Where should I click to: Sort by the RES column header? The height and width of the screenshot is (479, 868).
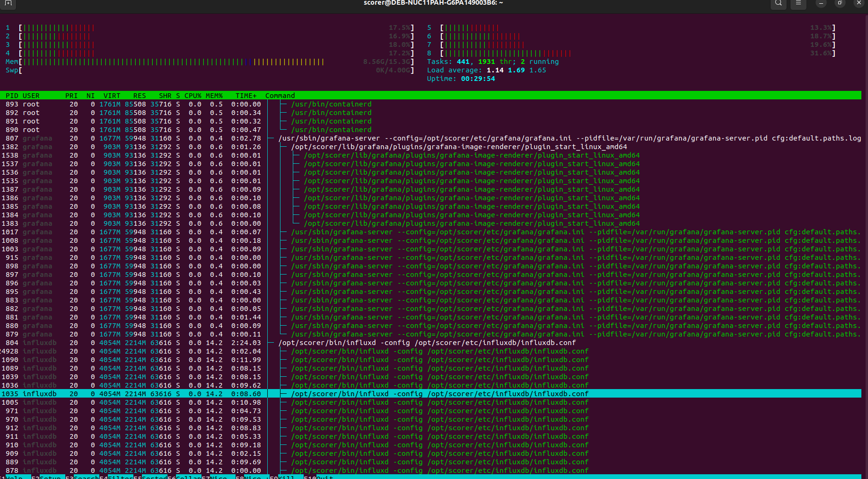point(140,96)
